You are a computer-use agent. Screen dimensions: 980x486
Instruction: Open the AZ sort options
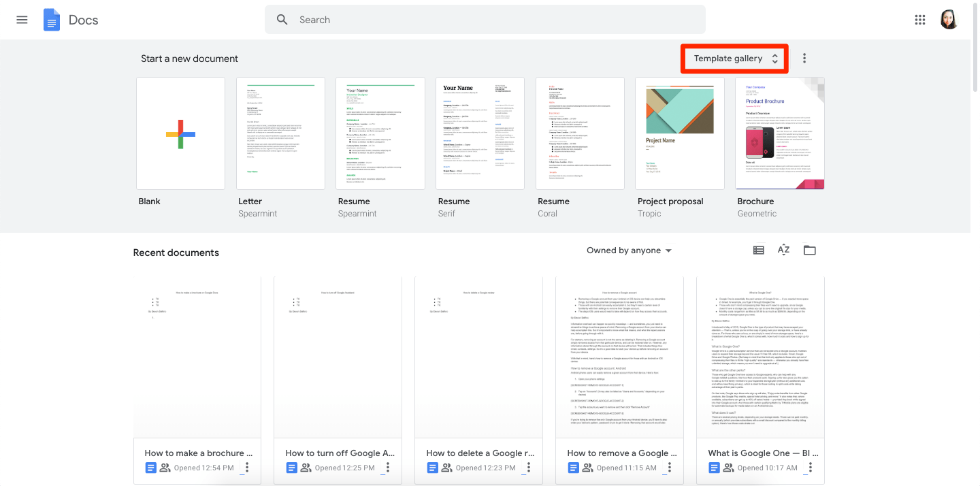(784, 250)
